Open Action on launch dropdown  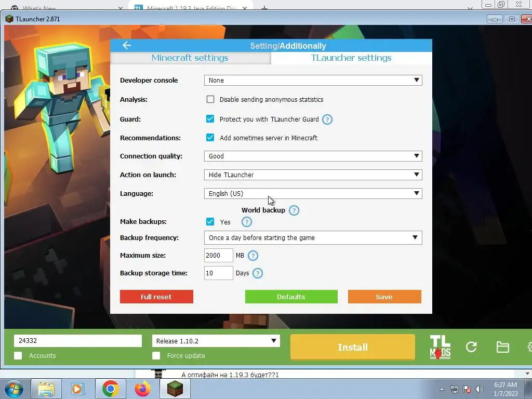(x=313, y=175)
